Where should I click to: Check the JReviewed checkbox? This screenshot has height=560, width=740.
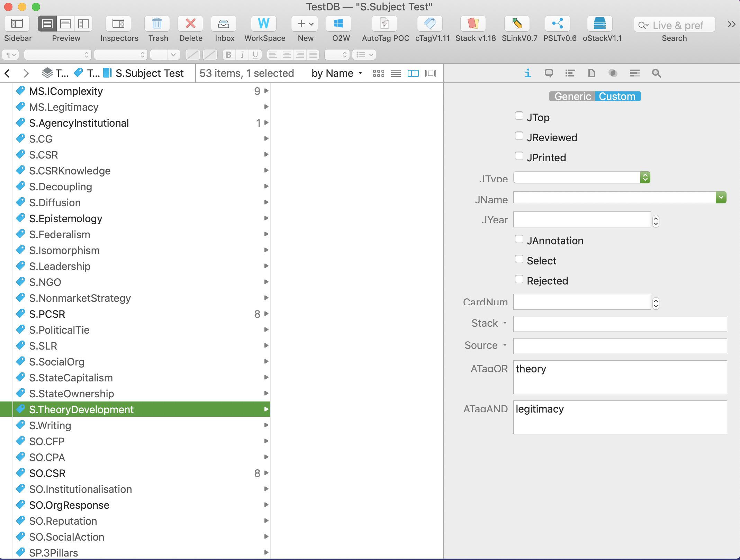[x=519, y=136]
